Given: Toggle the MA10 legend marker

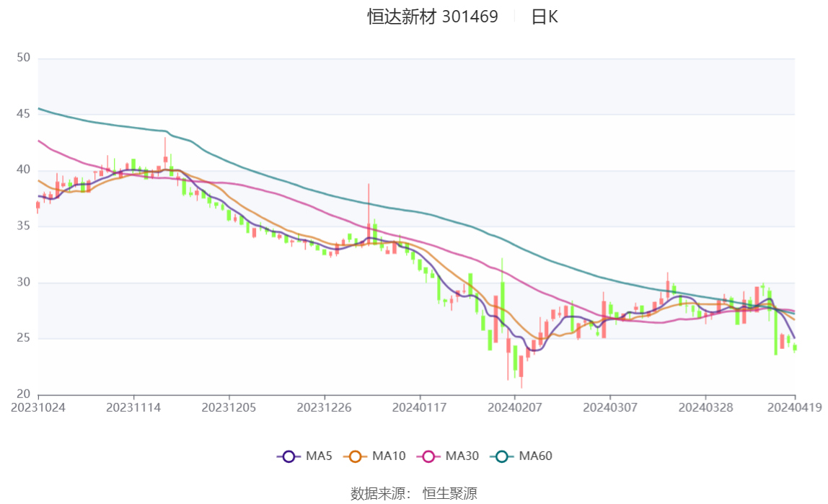Looking at the screenshot, I should tap(355, 456).
